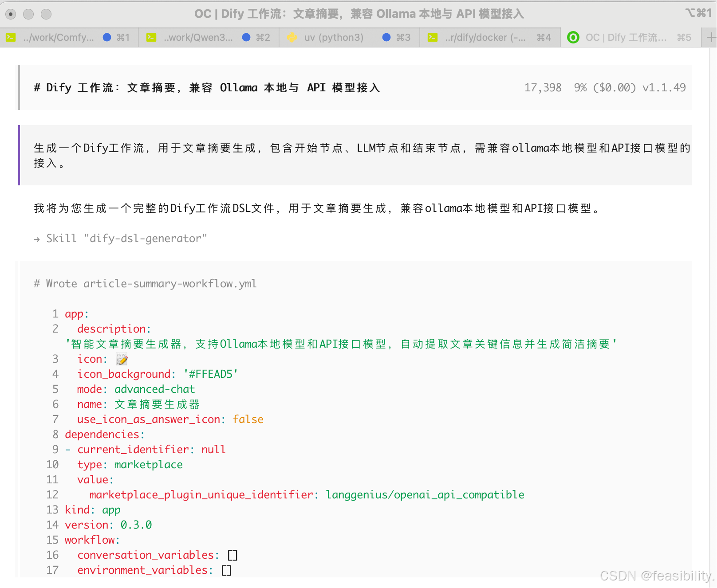Click the '#FFEAD5' icon_background value
This screenshot has width=717, height=588.
click(x=211, y=374)
